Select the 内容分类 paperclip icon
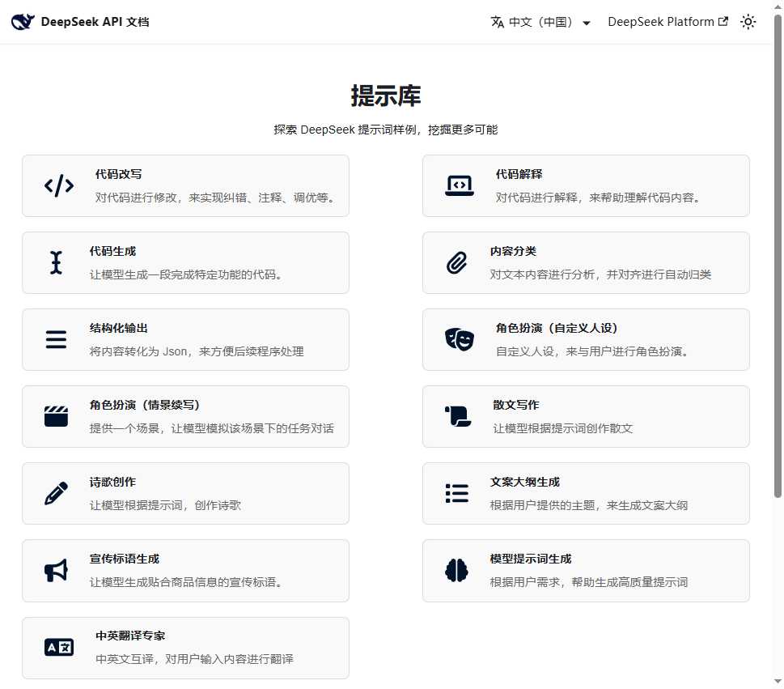Viewport: 784px width, 689px height. (x=456, y=262)
